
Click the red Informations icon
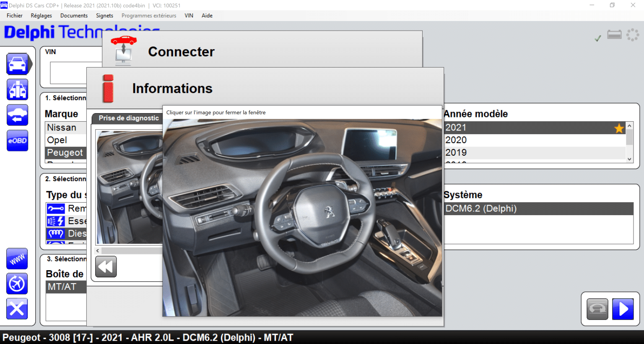click(108, 89)
